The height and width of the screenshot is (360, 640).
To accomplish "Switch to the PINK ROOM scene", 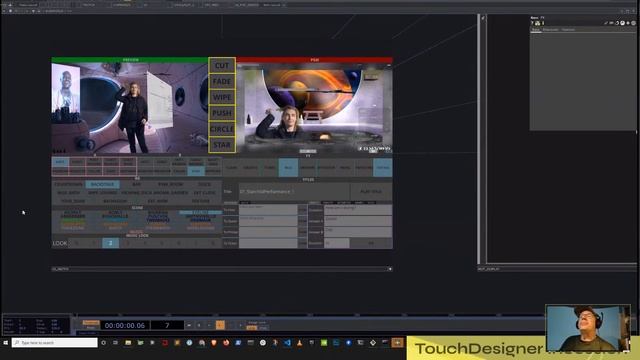I will click(x=171, y=184).
